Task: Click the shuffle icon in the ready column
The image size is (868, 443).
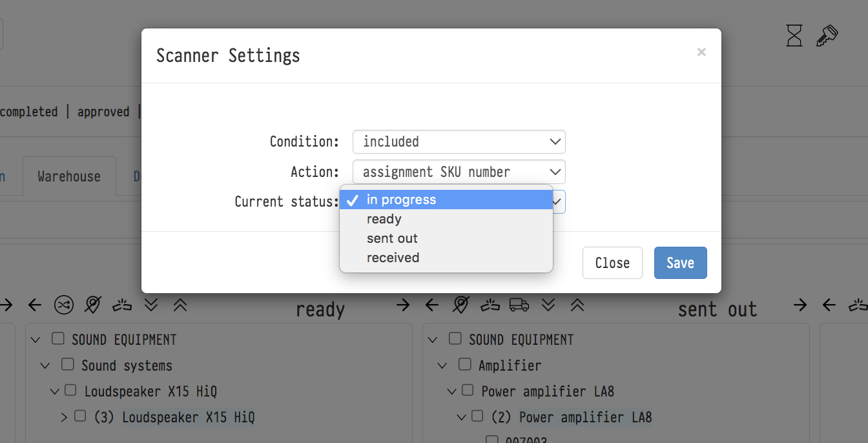Action: point(64,305)
